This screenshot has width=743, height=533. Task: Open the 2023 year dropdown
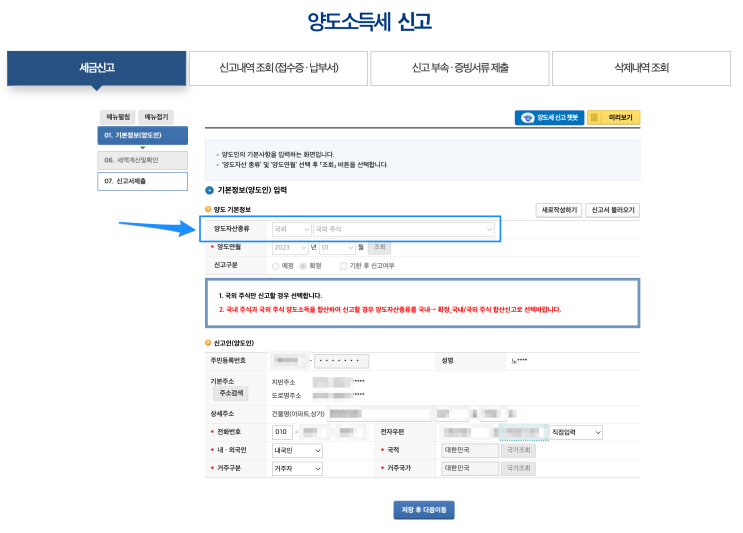click(x=290, y=247)
